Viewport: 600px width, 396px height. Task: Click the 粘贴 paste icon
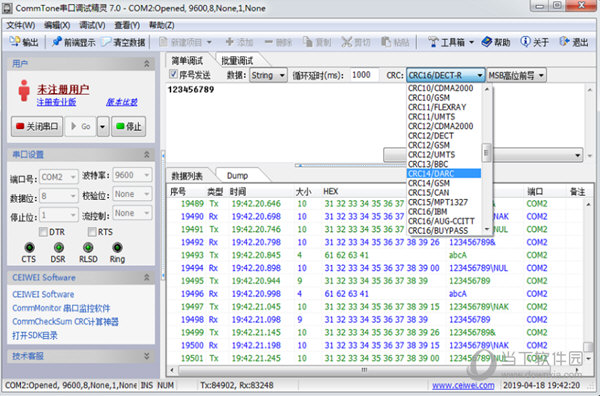386,41
